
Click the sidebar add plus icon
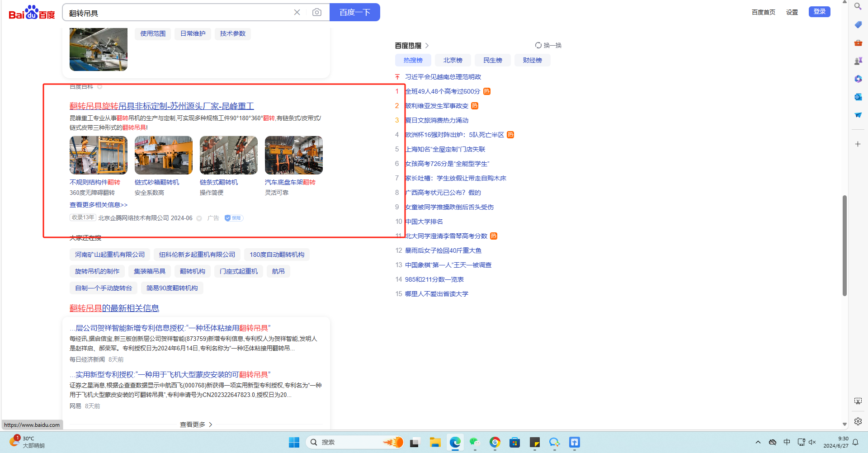(858, 144)
